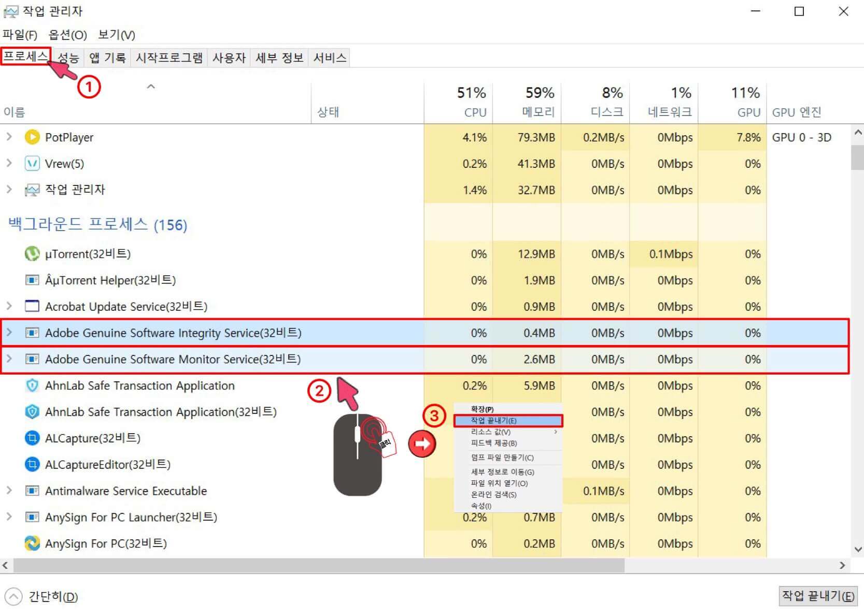The width and height of the screenshot is (864, 616).
Task: Expand Acrobat Update Service row
Action: pyautogui.click(x=9, y=306)
